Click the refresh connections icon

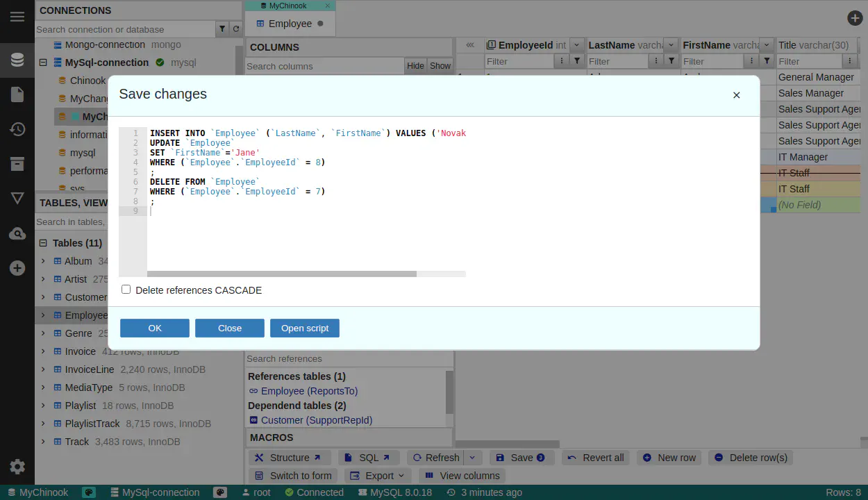click(x=236, y=29)
